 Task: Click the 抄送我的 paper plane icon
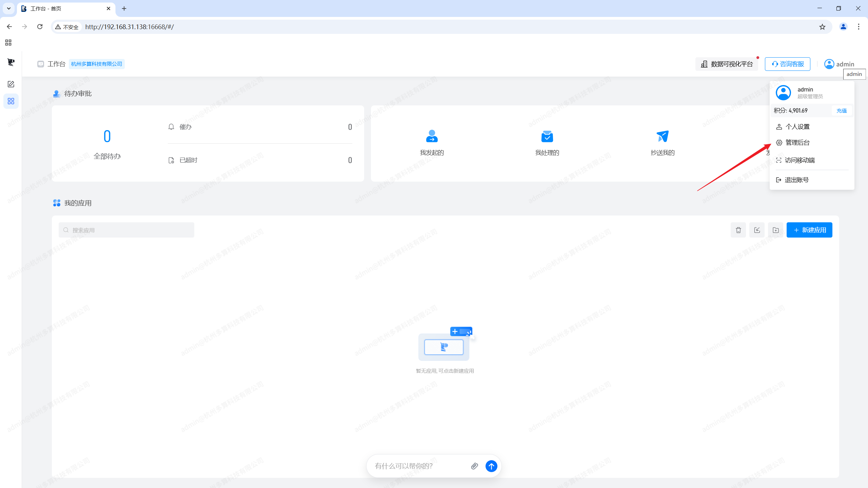(662, 136)
